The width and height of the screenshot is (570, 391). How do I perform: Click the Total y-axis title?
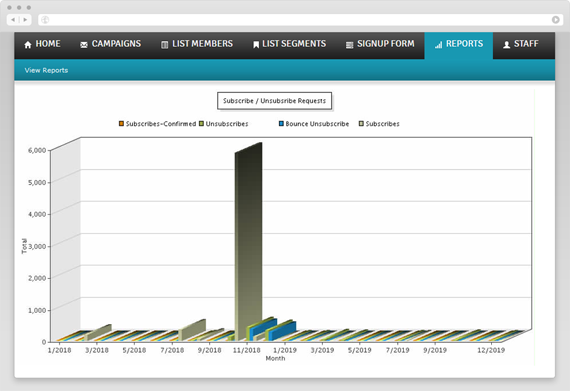[x=24, y=246]
